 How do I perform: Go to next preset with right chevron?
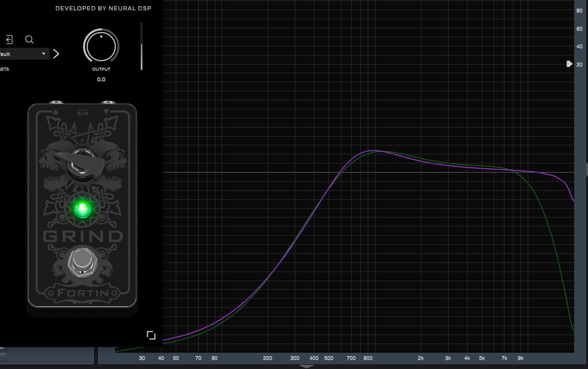(56, 54)
